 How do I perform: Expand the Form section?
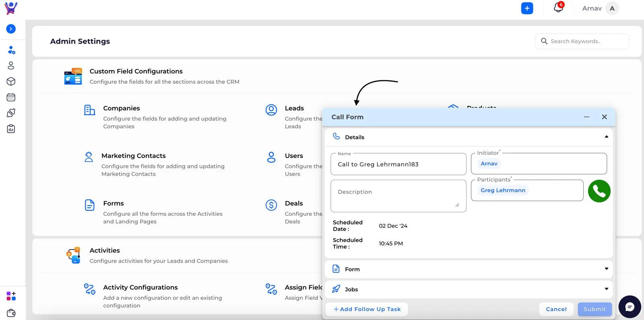[469, 269]
